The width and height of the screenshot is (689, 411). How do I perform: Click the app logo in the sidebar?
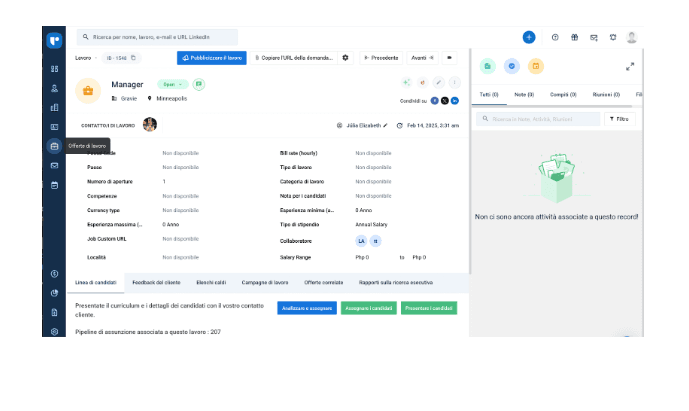54,40
